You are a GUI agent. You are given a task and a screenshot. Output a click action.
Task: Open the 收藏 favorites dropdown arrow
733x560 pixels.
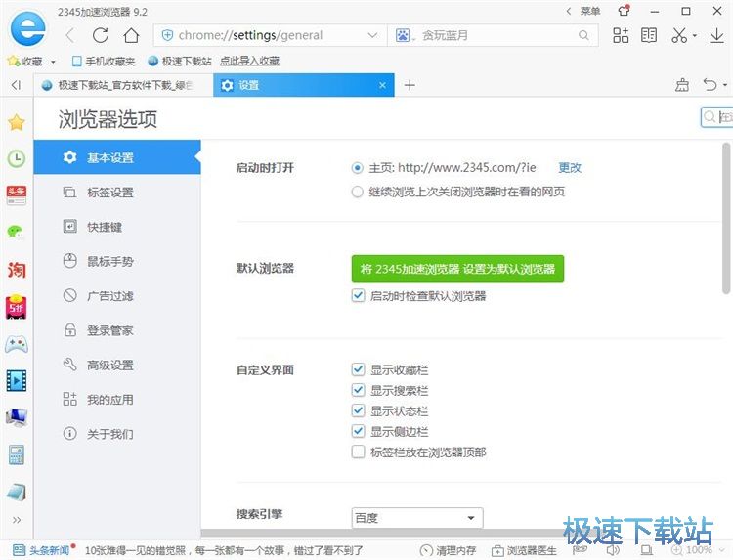click(53, 62)
